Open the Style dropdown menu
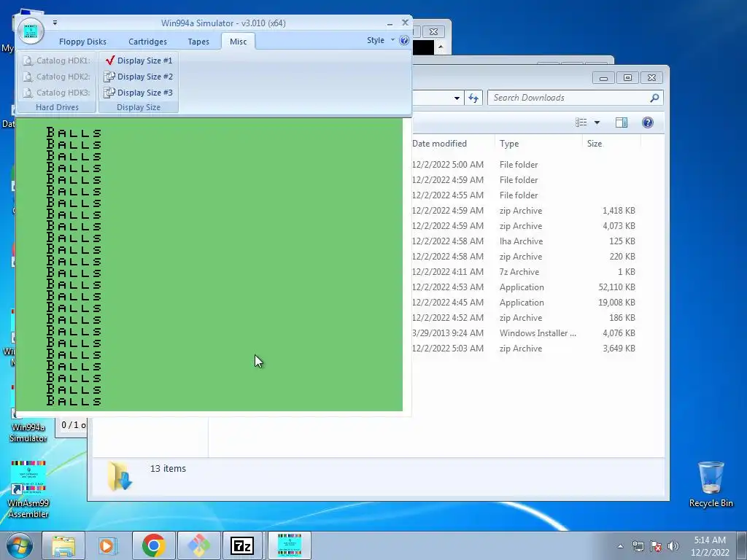 (380, 41)
